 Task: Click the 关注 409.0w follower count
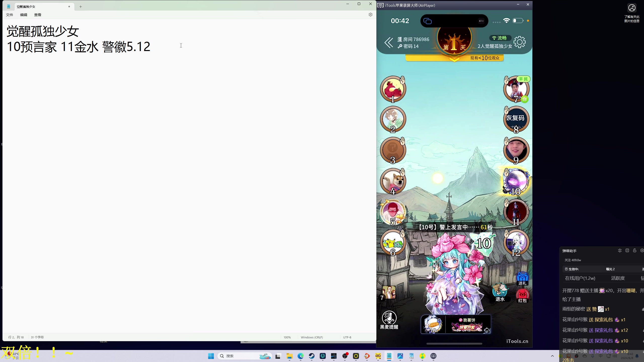tap(573, 260)
